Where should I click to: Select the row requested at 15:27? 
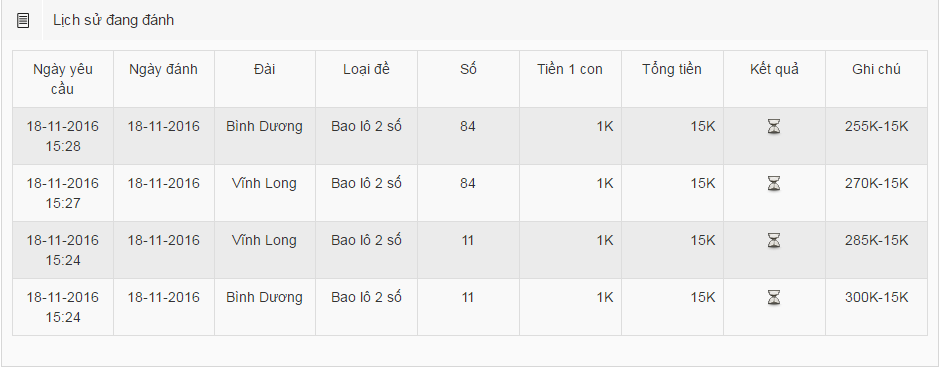(x=470, y=193)
